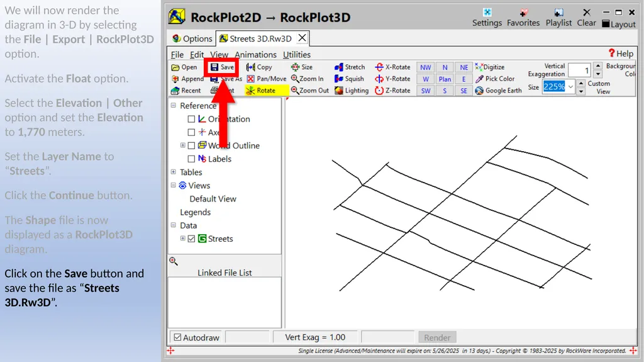Open the View menu
The height and width of the screenshot is (362, 644).
219,55
